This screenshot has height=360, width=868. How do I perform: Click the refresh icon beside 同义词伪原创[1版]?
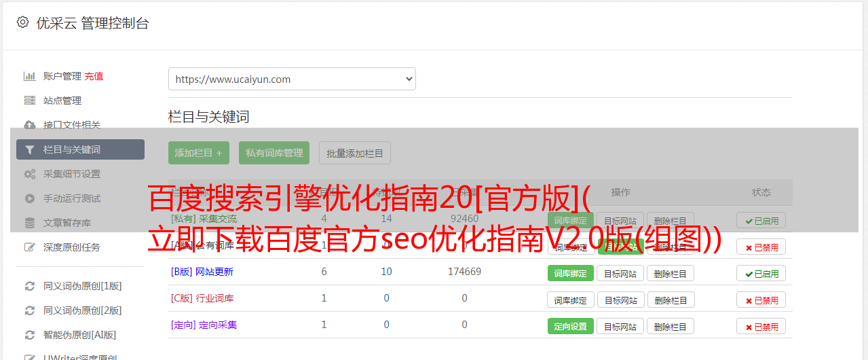point(30,286)
